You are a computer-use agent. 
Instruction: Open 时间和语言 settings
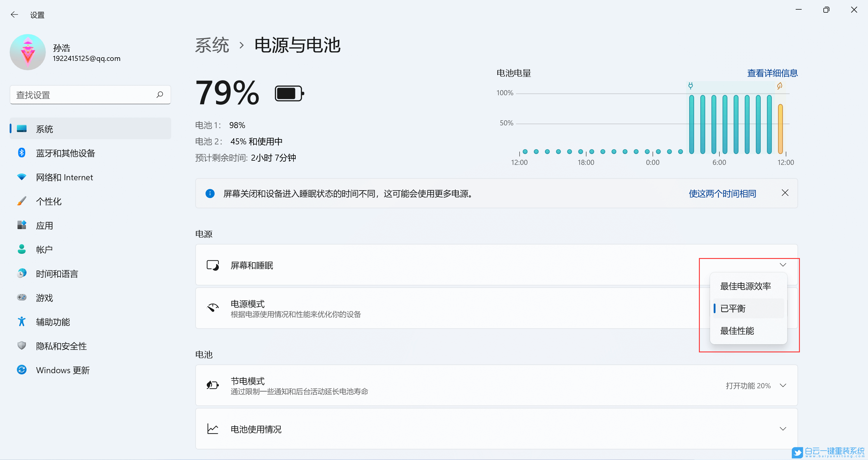point(57,273)
